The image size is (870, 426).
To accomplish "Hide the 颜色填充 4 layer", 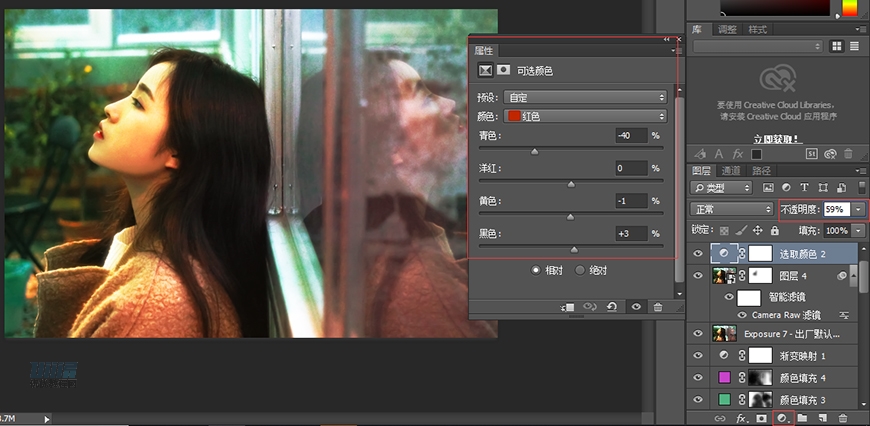I will pos(698,378).
